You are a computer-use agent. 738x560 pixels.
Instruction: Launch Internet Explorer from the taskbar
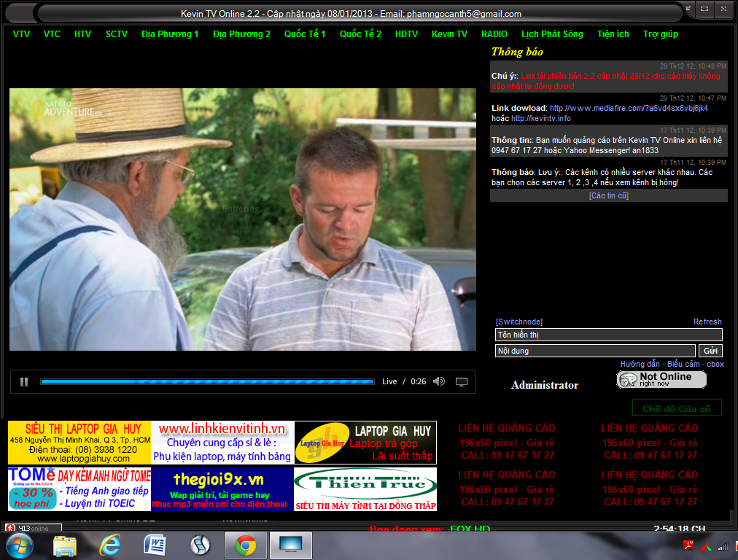(109, 546)
